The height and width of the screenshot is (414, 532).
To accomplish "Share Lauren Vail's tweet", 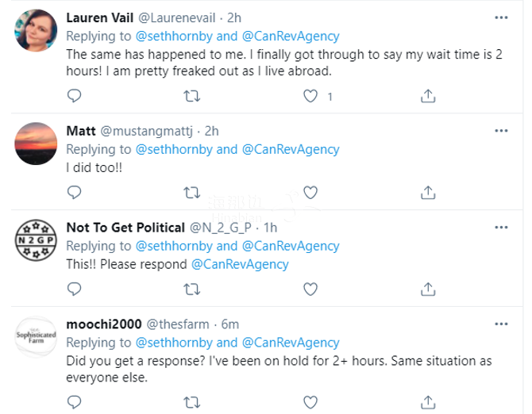I will [427, 96].
